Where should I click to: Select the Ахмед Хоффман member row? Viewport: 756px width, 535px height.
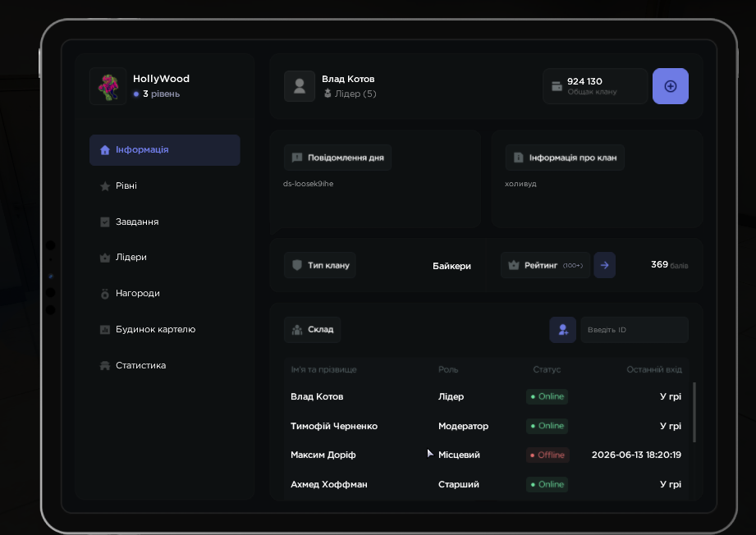coord(486,484)
